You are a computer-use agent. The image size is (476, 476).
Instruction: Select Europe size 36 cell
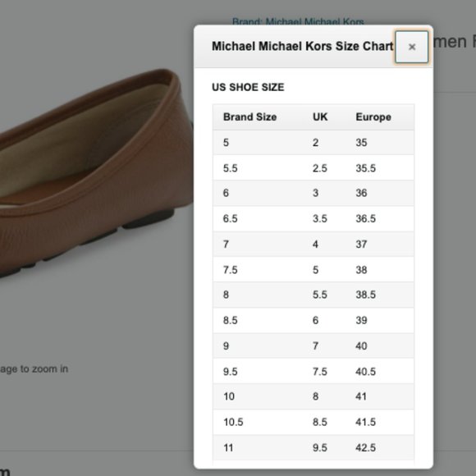click(x=361, y=193)
